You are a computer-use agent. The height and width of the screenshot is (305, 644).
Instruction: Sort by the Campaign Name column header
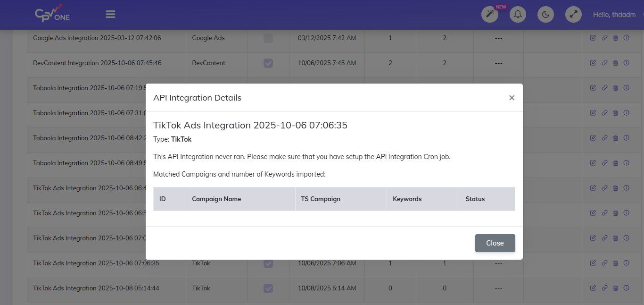(x=216, y=199)
